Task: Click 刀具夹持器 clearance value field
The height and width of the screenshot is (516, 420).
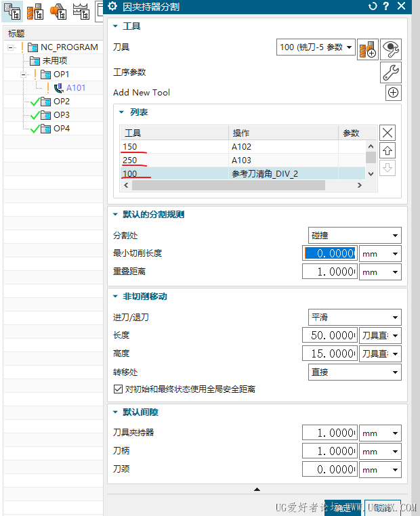Action: pyautogui.click(x=330, y=433)
